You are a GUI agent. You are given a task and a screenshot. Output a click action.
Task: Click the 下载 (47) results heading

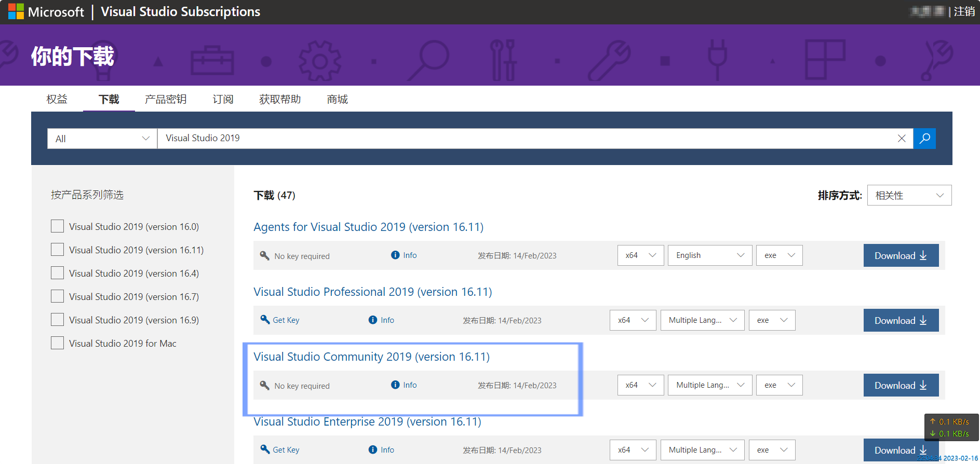click(275, 195)
